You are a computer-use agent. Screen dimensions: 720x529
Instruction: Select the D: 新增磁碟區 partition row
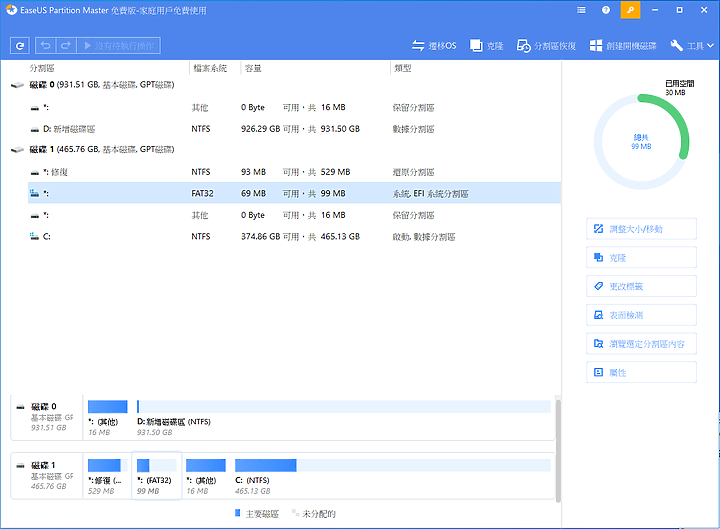tap(294, 129)
